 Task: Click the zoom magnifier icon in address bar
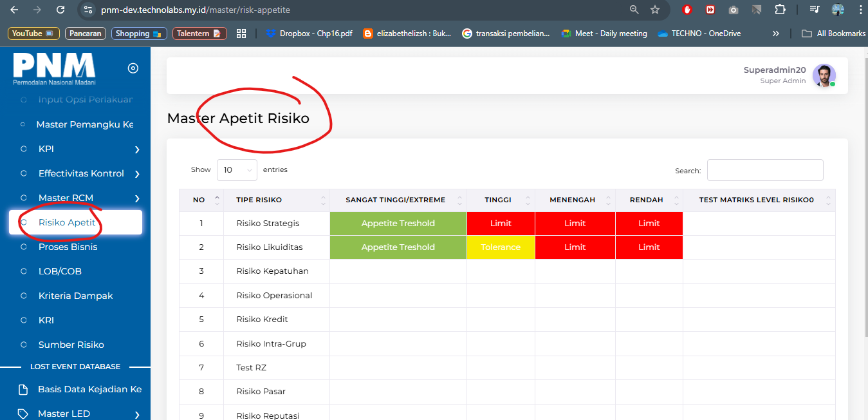[x=634, y=10]
